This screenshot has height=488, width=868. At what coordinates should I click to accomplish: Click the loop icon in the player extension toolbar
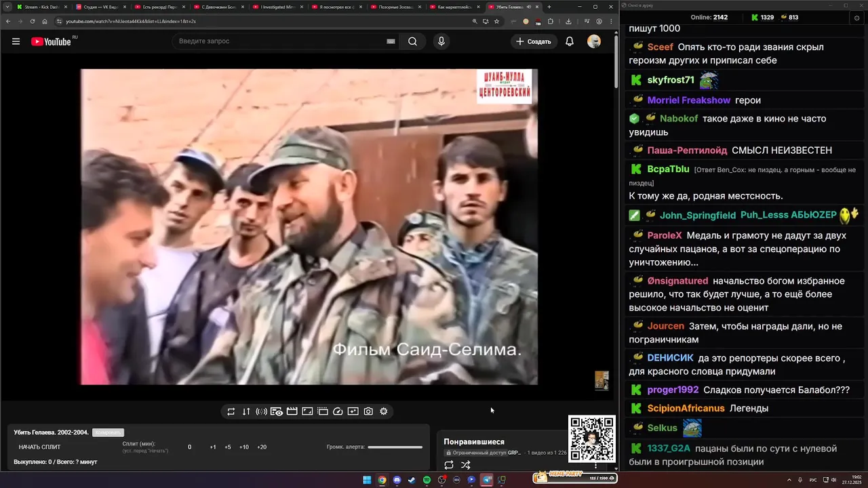[231, 411]
